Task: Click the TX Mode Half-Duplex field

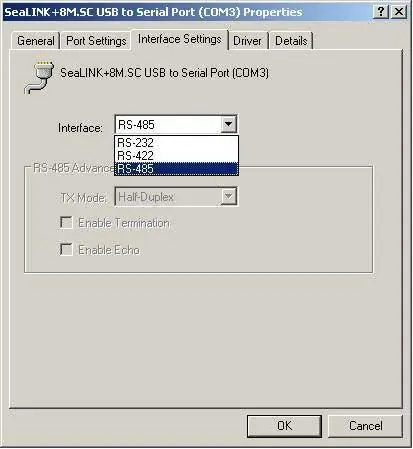Action: click(x=176, y=197)
